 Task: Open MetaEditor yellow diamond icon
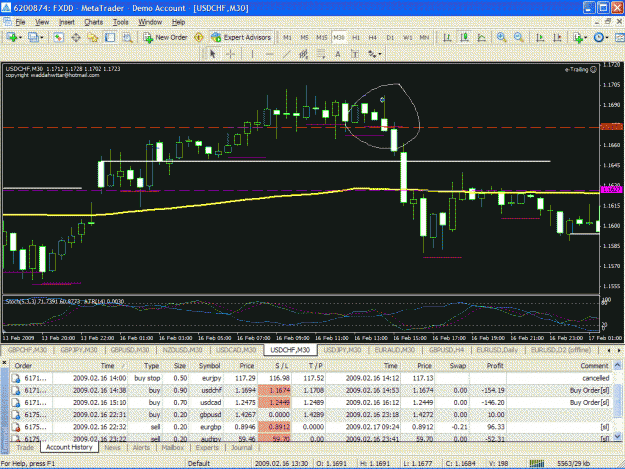[199, 37]
